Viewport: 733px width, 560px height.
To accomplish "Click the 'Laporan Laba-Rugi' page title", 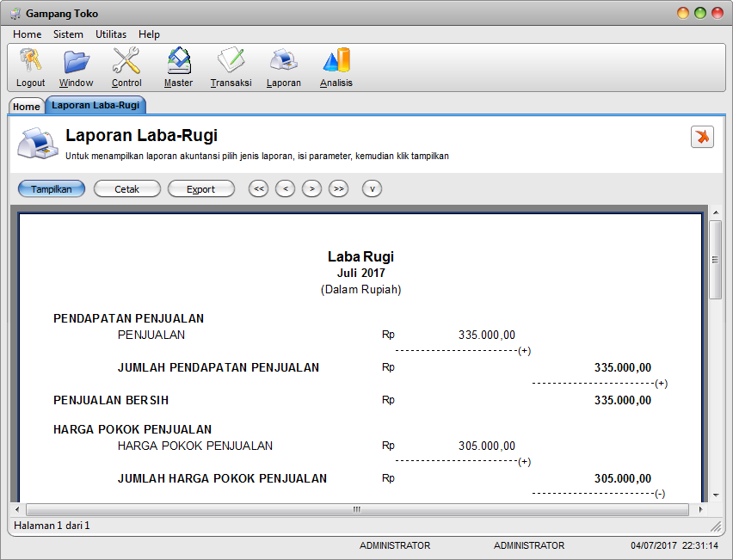I will click(x=142, y=135).
